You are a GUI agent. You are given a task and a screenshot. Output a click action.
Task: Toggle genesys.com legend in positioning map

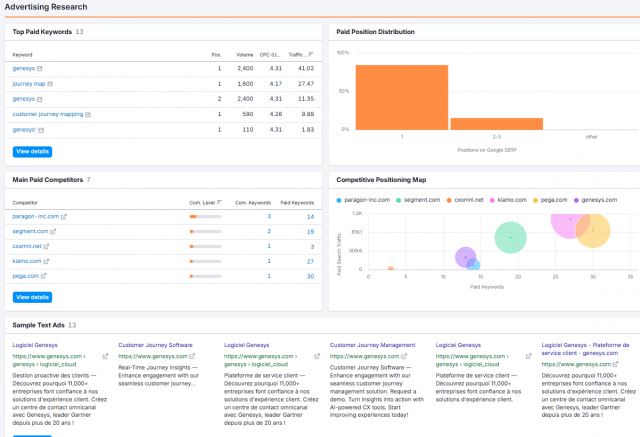click(595, 200)
